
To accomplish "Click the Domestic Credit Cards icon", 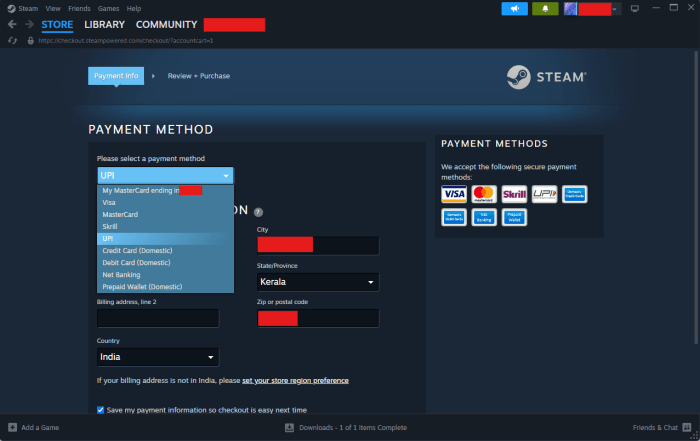I will click(x=575, y=194).
